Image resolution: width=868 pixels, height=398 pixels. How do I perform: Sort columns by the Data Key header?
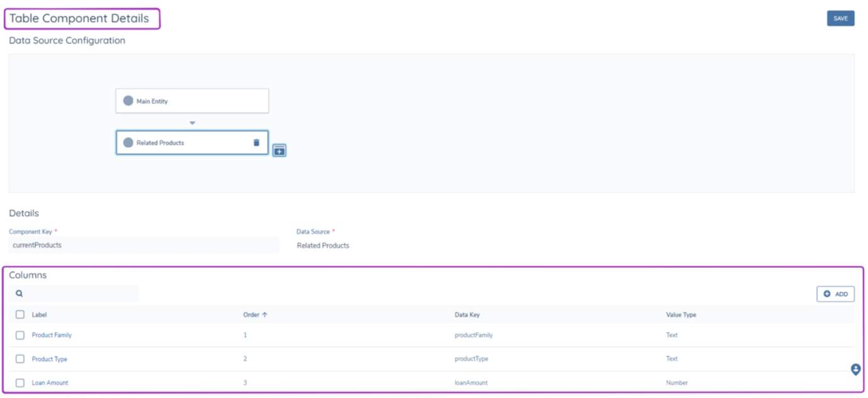pyautogui.click(x=467, y=315)
